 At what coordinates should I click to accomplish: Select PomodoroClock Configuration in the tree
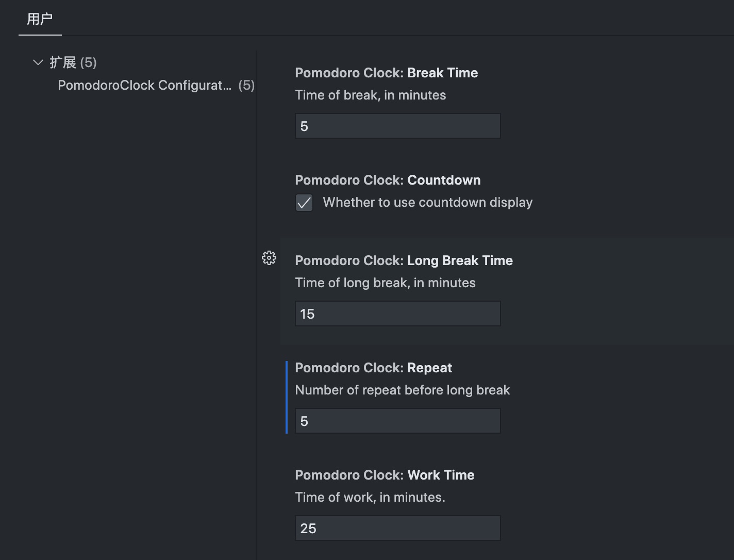coord(145,85)
